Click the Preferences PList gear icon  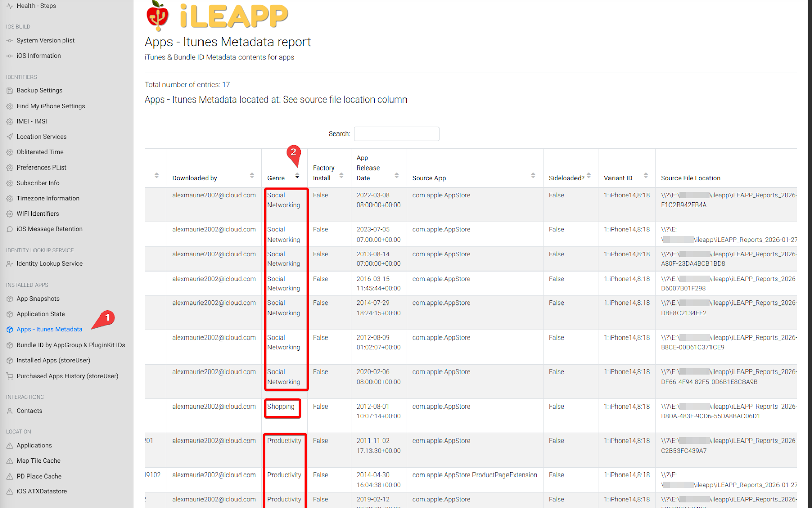click(10, 167)
